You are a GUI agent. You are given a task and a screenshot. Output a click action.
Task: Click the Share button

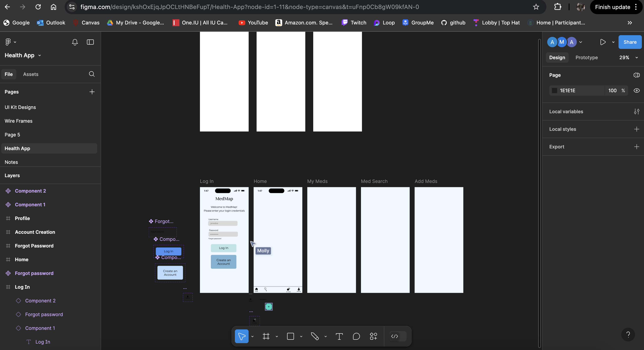(630, 42)
